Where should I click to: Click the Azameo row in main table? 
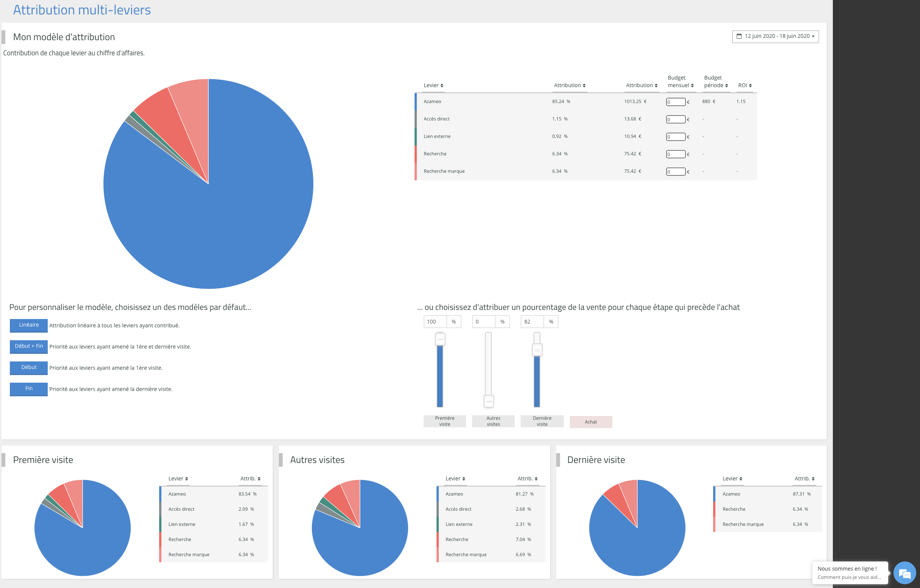point(586,102)
